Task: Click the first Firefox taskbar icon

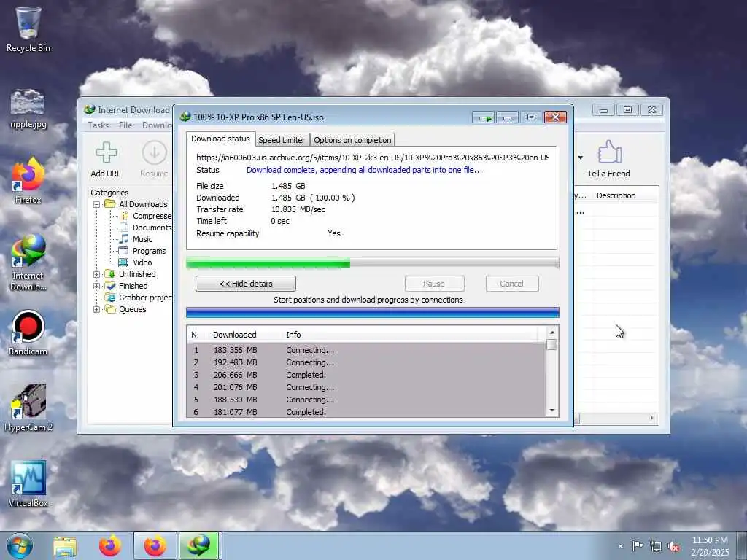Action: (x=110, y=546)
